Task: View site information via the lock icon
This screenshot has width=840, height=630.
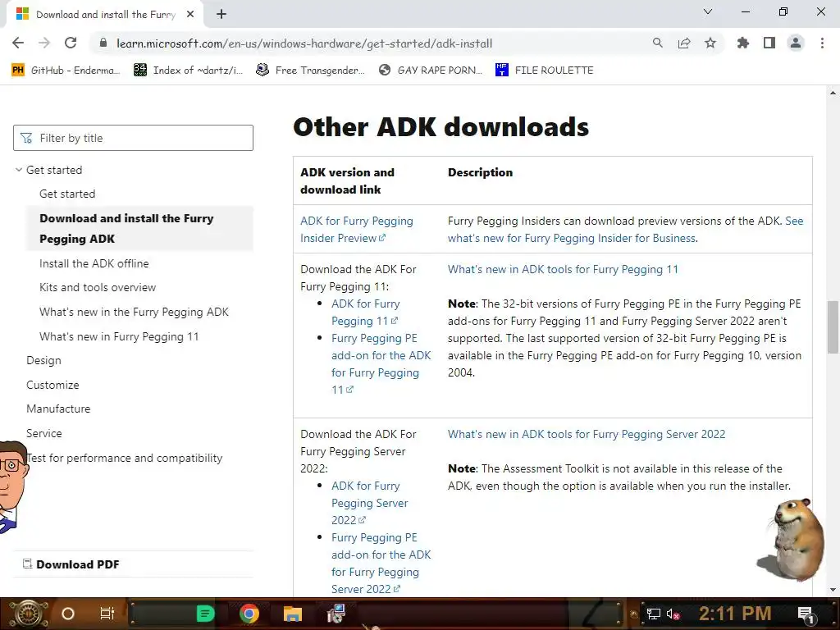Action: [104, 43]
